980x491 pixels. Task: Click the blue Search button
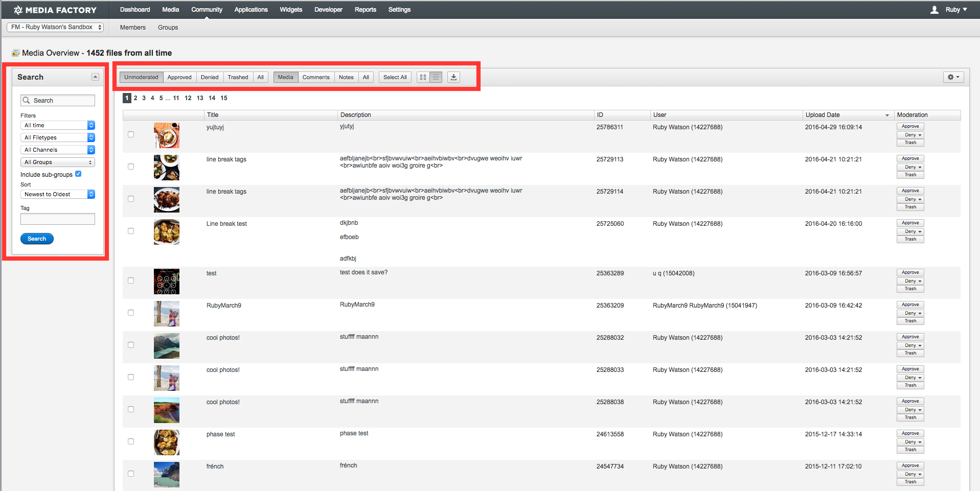coord(37,239)
